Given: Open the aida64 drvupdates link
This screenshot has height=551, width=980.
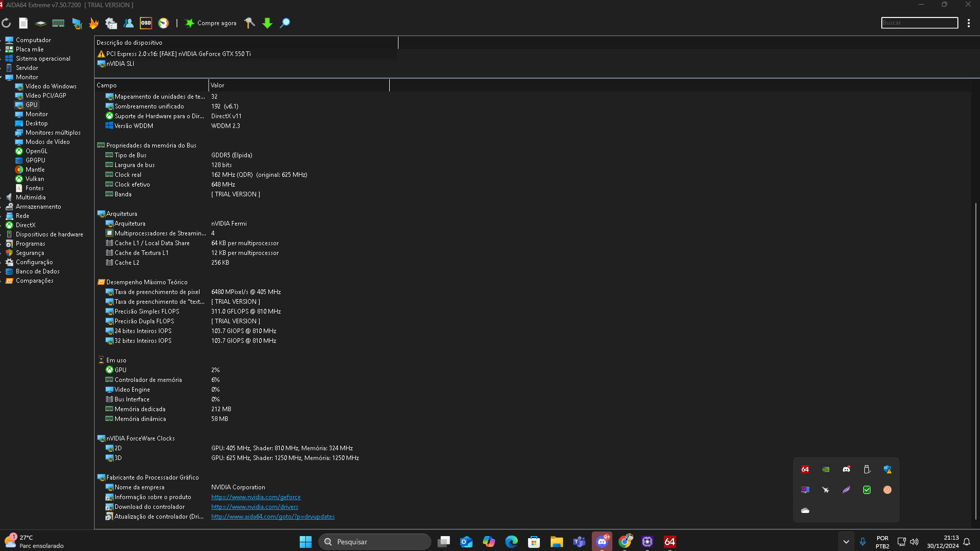Looking at the screenshot, I should point(273,517).
